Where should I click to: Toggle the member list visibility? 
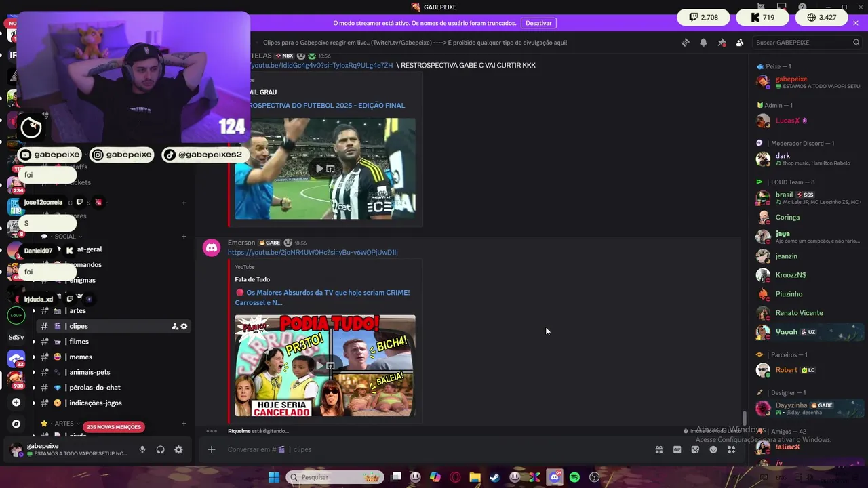point(739,42)
